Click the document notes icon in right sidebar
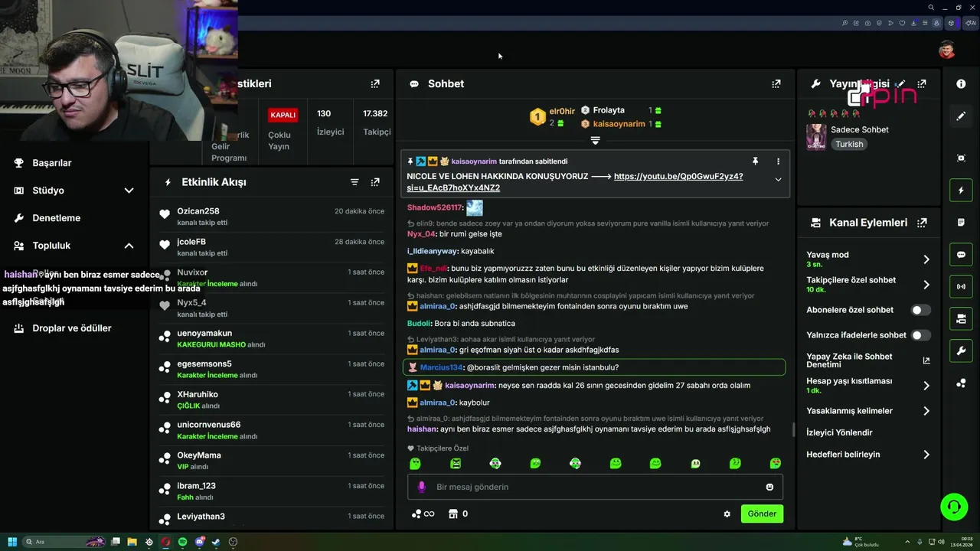The image size is (980, 551). coord(961,223)
